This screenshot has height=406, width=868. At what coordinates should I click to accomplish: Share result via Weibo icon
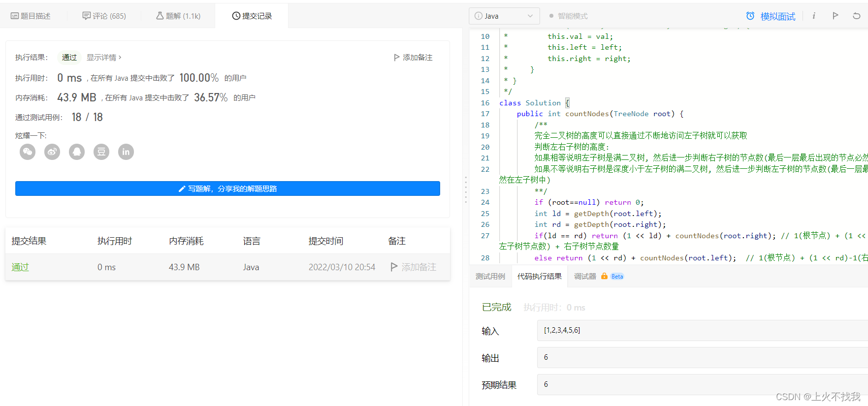click(52, 152)
